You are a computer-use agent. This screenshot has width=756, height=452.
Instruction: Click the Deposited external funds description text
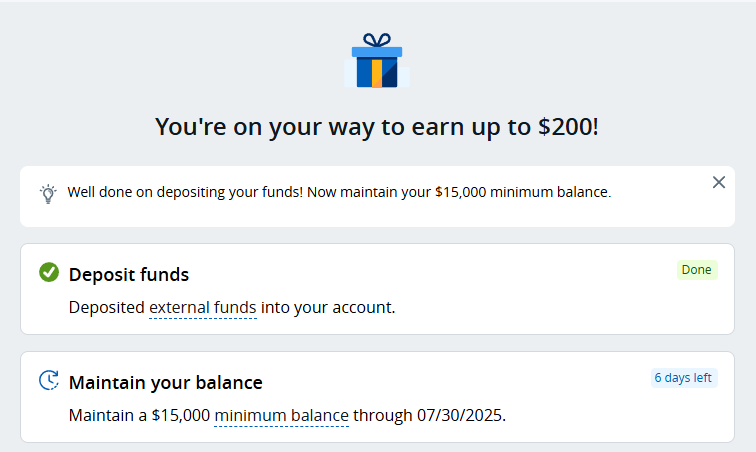pyautogui.click(x=232, y=307)
